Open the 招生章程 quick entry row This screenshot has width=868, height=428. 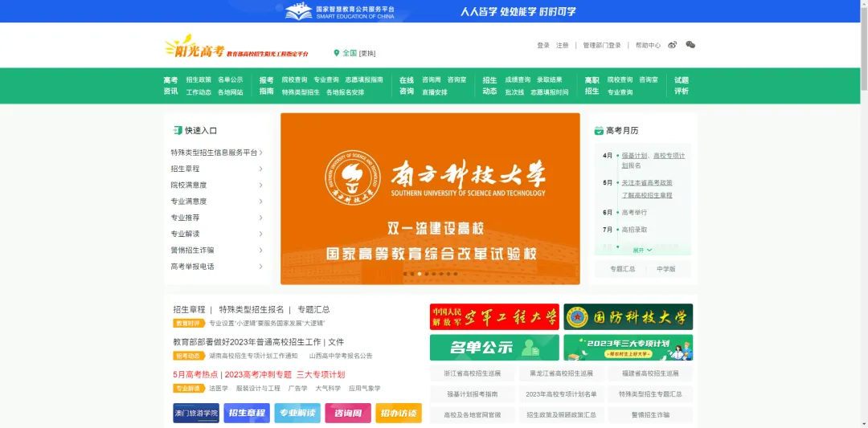(x=217, y=169)
